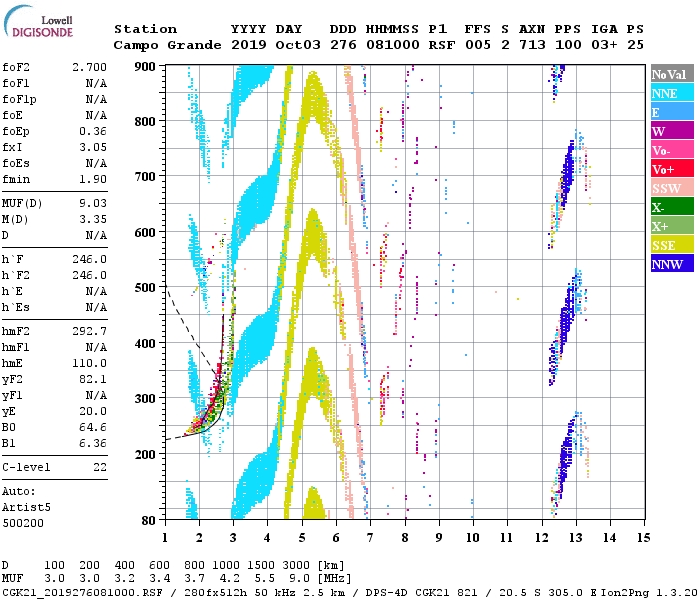Viewport: 700px width, 600px height.
Task: Click the 5 MHz frequency axis label
Action: [x=302, y=538]
